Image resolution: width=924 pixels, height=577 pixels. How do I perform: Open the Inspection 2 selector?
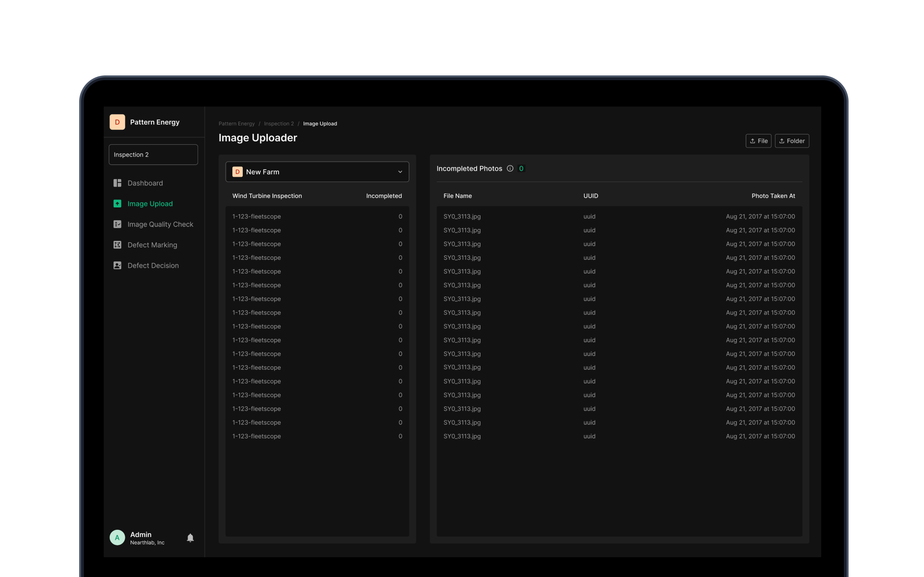pyautogui.click(x=153, y=154)
